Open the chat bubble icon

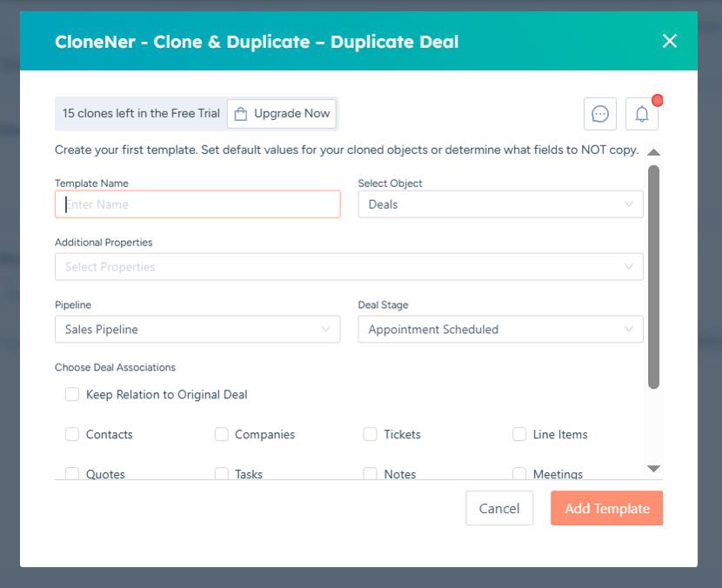(600, 114)
